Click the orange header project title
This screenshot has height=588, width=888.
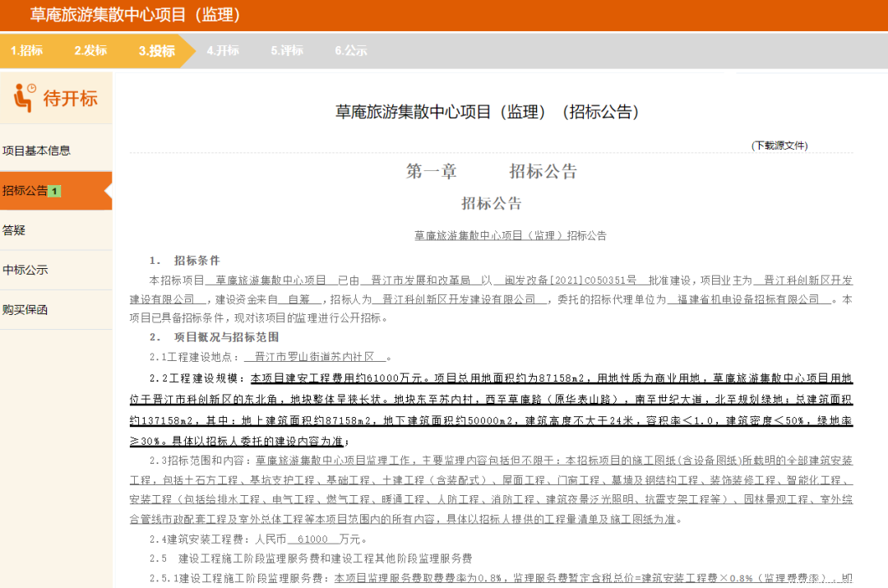pos(136,15)
